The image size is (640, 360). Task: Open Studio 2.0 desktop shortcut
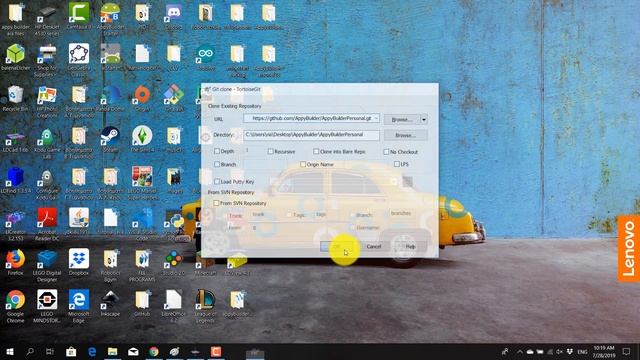click(174, 262)
